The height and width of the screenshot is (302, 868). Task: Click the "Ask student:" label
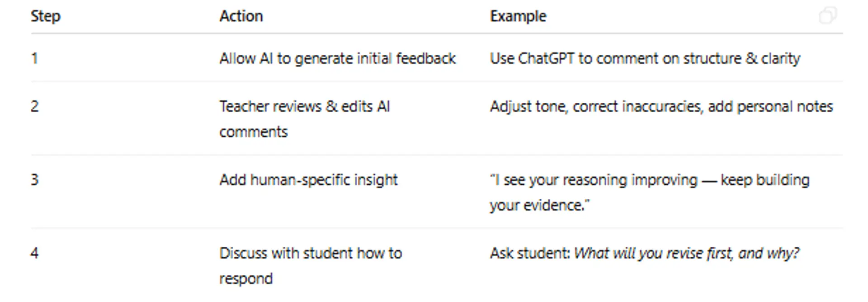pos(530,253)
